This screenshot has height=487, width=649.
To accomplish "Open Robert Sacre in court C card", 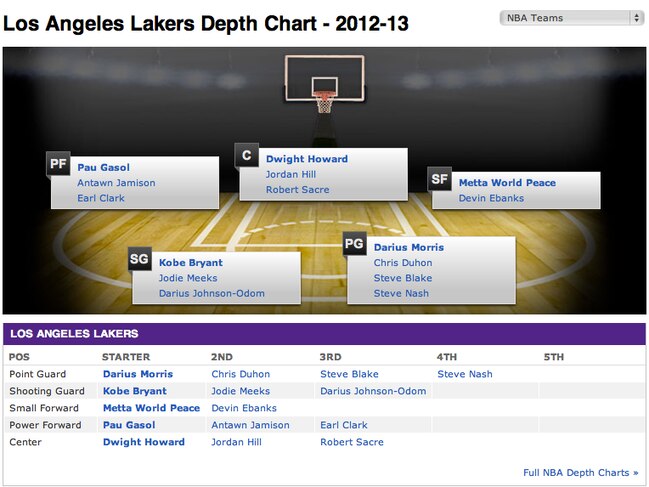I will coord(298,190).
